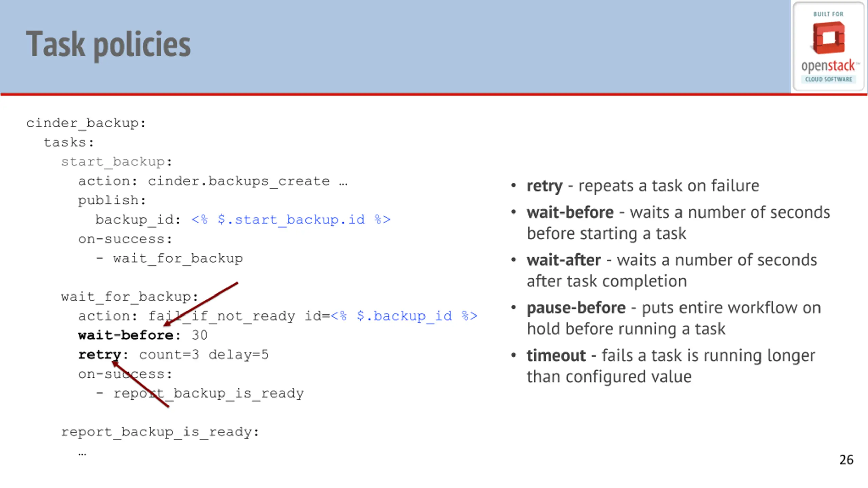868x488 pixels.
Task: Click 'than configured value' bullet text
Action: point(609,377)
